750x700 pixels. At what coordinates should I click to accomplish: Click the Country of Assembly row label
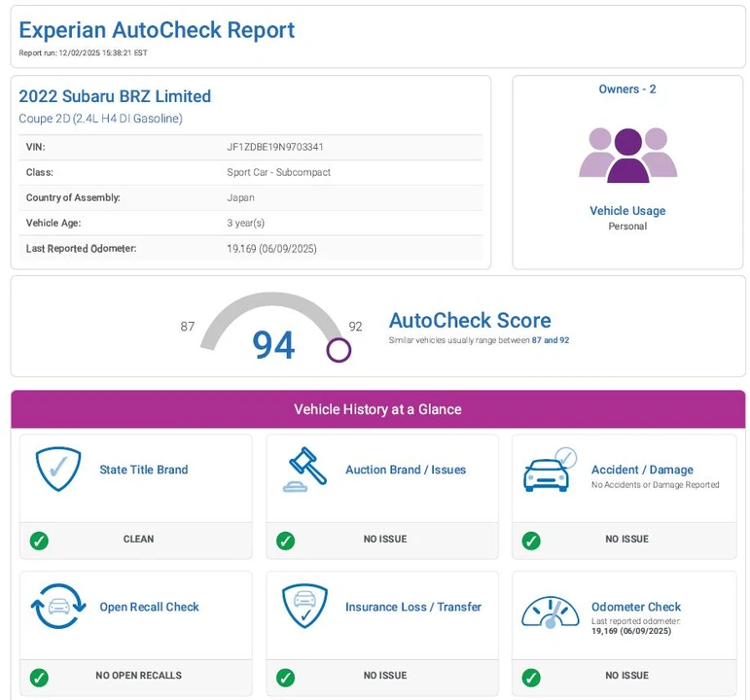pos(73,197)
